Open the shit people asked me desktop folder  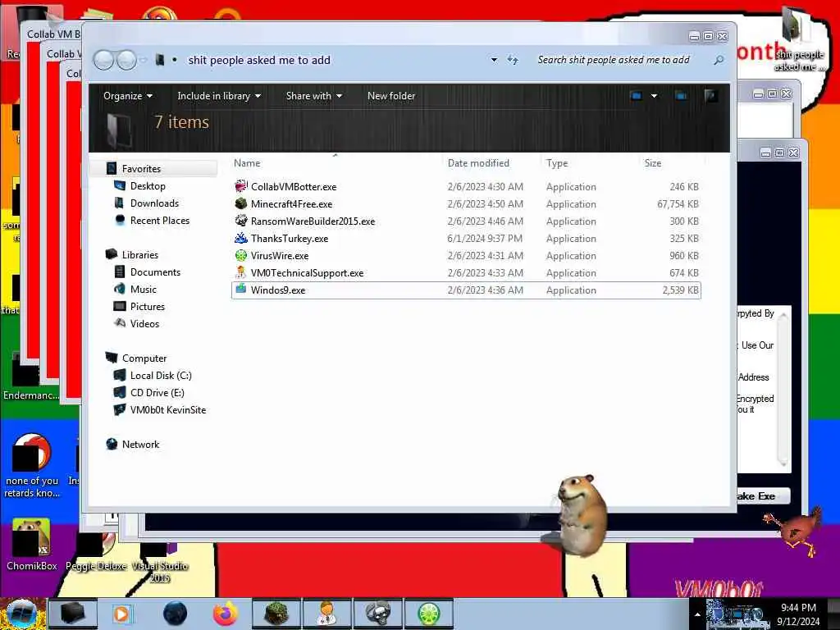pos(799,40)
